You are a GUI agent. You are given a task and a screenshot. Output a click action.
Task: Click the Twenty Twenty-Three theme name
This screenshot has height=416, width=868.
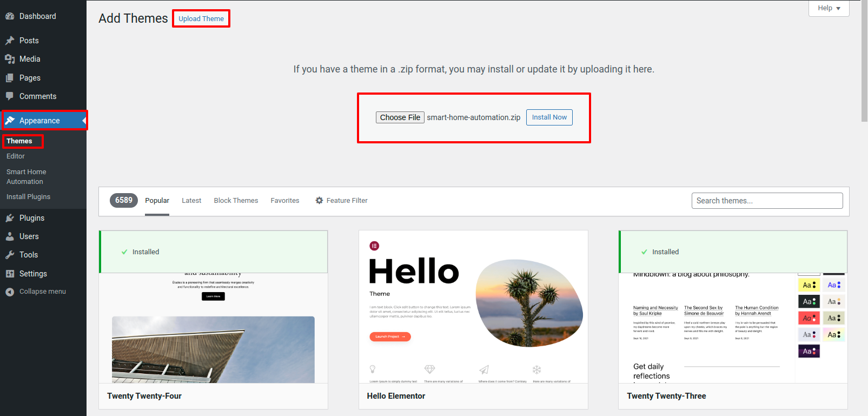(x=666, y=396)
